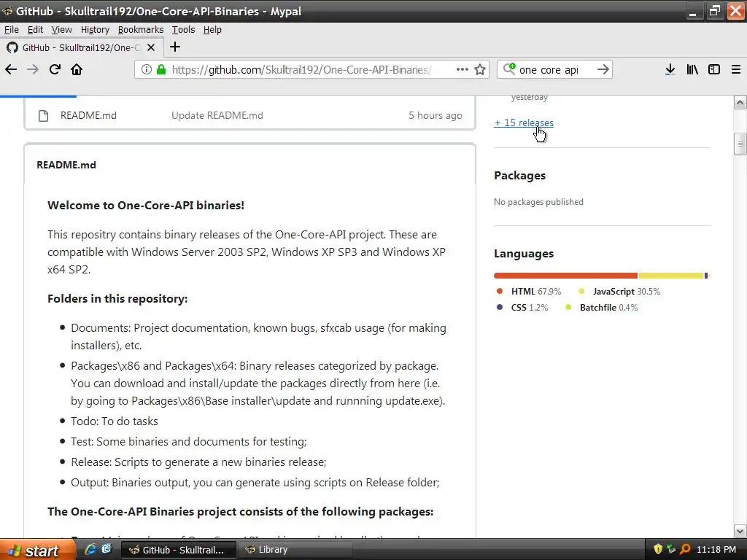The width and height of the screenshot is (747, 560).
Task: Show site information (i) icon
Action: [147, 69]
